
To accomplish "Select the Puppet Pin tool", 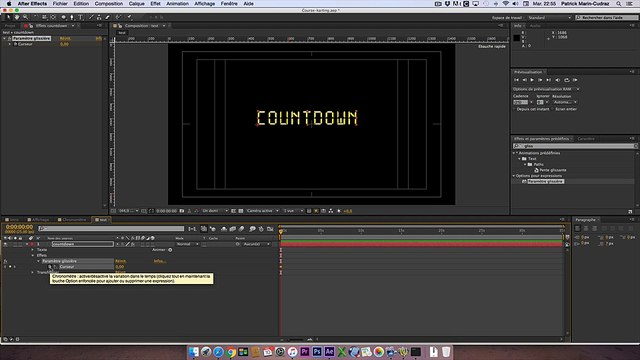I will pyautogui.click(x=129, y=17).
